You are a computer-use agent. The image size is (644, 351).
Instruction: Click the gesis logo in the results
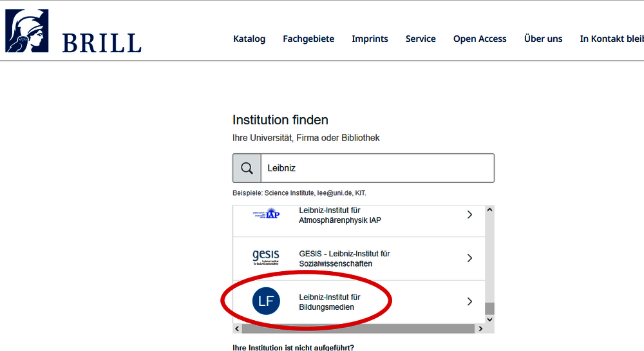(266, 258)
